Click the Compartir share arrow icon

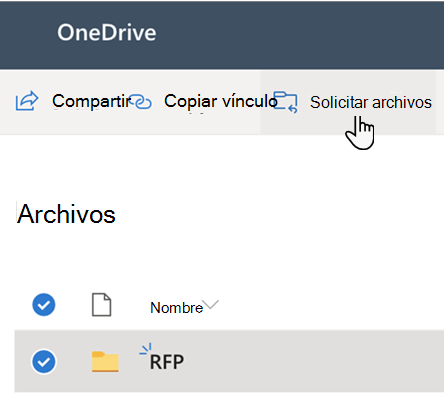[27, 101]
